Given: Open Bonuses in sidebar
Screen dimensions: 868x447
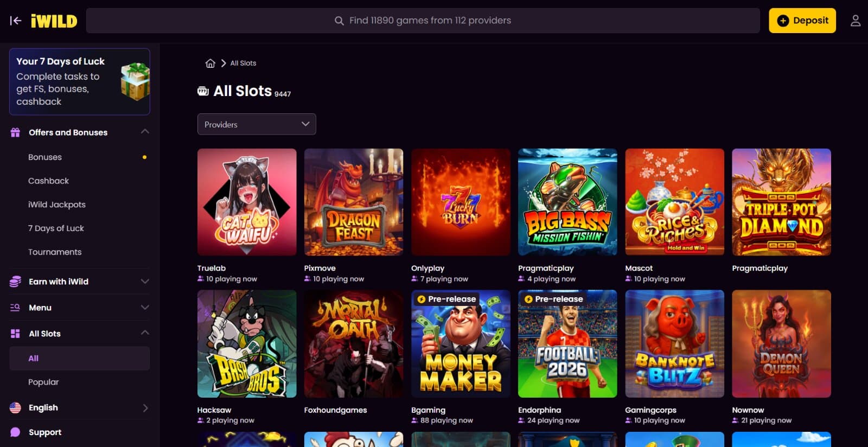Looking at the screenshot, I should (45, 157).
